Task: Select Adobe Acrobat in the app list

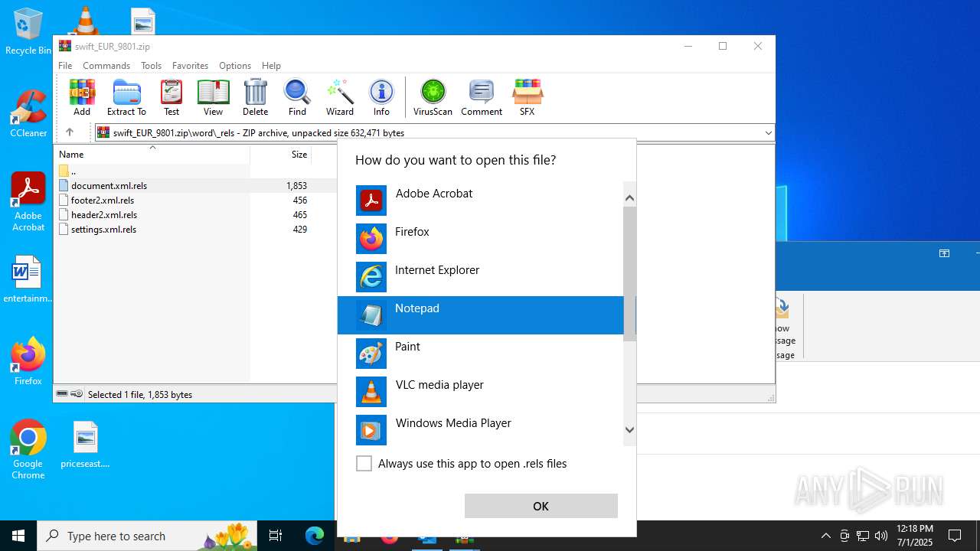Action: pyautogui.click(x=481, y=201)
